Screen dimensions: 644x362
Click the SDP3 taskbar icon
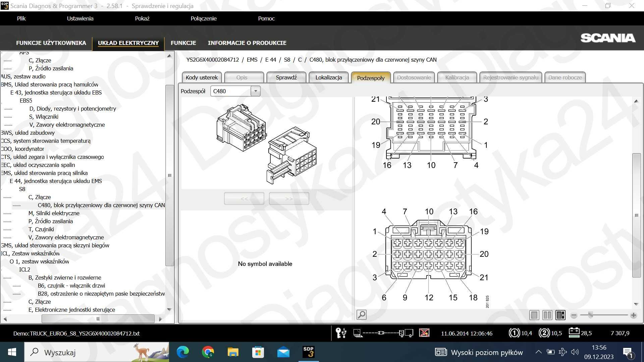tap(309, 352)
